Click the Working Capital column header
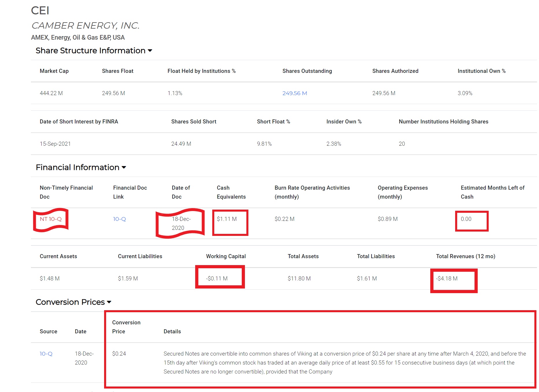The image size is (539, 392). coord(226,256)
